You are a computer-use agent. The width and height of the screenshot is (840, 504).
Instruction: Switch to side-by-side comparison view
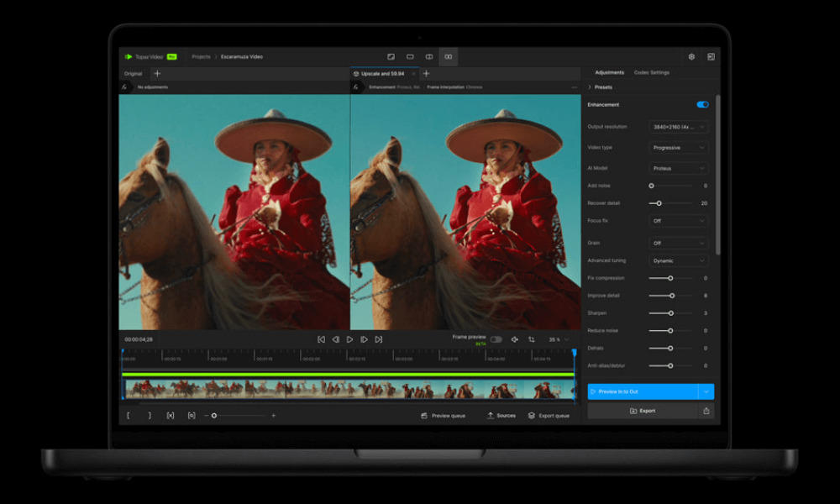(449, 56)
